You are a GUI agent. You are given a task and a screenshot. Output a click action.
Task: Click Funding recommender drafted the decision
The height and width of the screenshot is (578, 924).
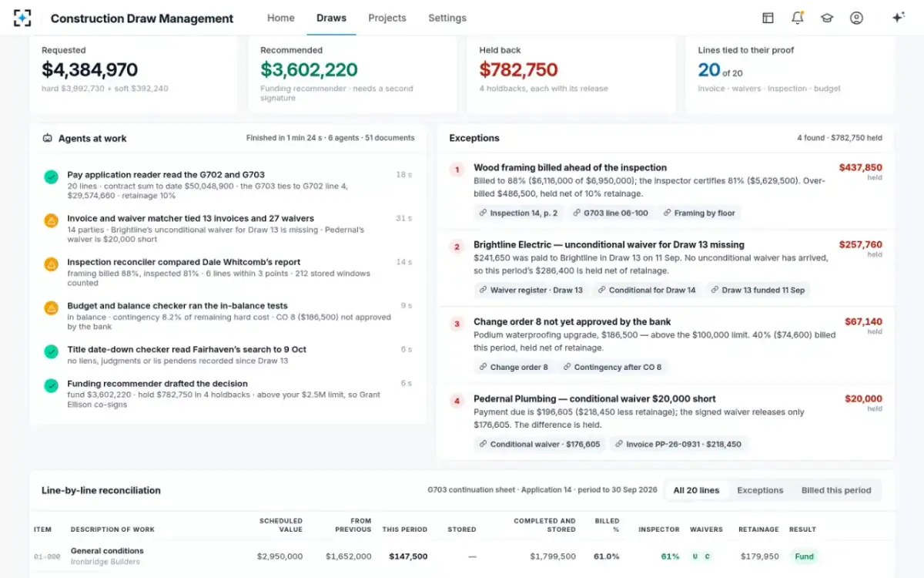(x=157, y=383)
